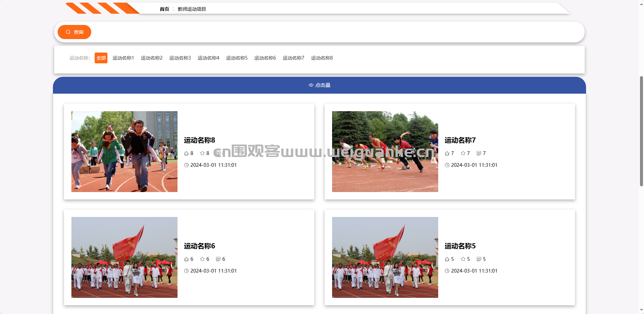
Task: Click star icon on 运动名称7 card
Action: point(463,153)
